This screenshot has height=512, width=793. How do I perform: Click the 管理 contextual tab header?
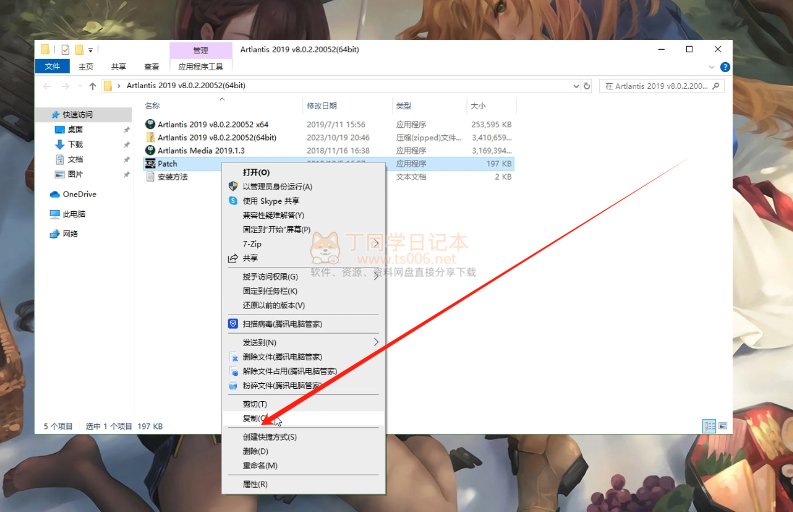click(x=200, y=50)
